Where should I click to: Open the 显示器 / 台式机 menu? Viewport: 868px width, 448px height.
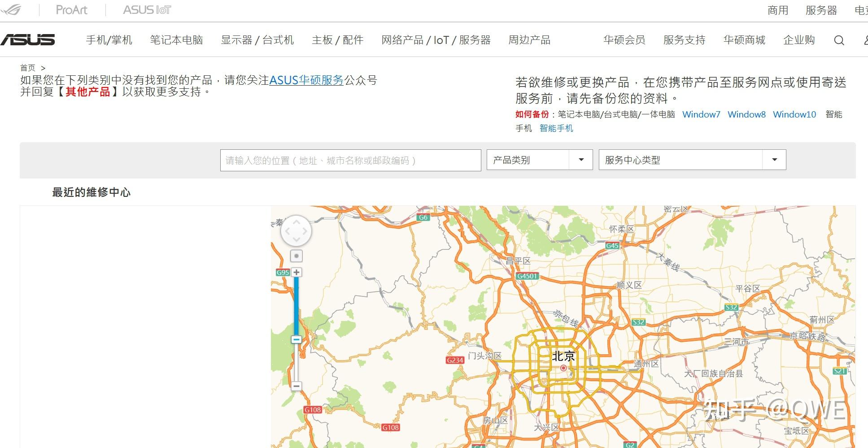[257, 40]
